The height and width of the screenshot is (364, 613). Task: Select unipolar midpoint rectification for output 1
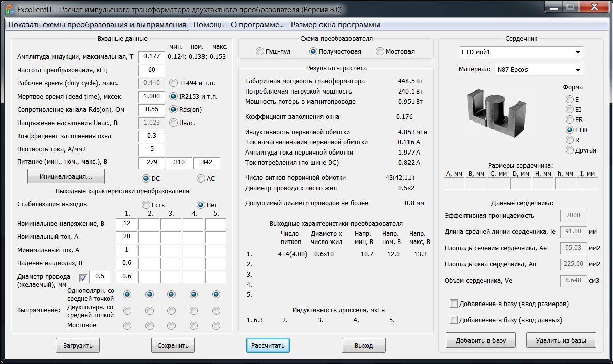[x=127, y=294]
